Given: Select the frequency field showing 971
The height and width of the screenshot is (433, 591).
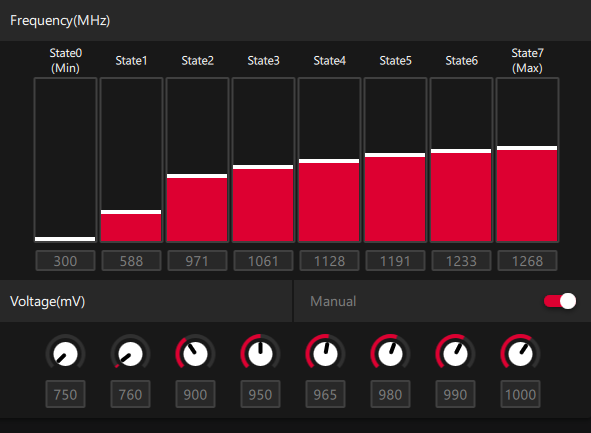Looking at the screenshot, I should (x=197, y=261).
